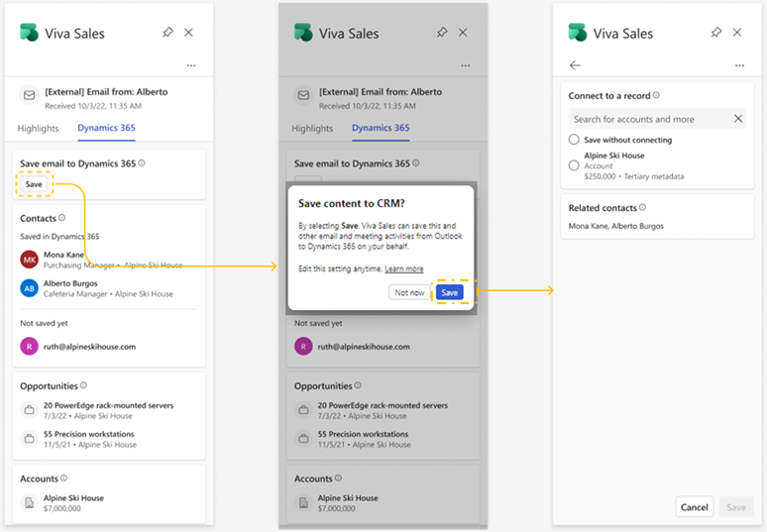Click briefcase icon for 55 Precision workstations, left panel
This screenshot has width=767, height=532.
[x=30, y=439]
